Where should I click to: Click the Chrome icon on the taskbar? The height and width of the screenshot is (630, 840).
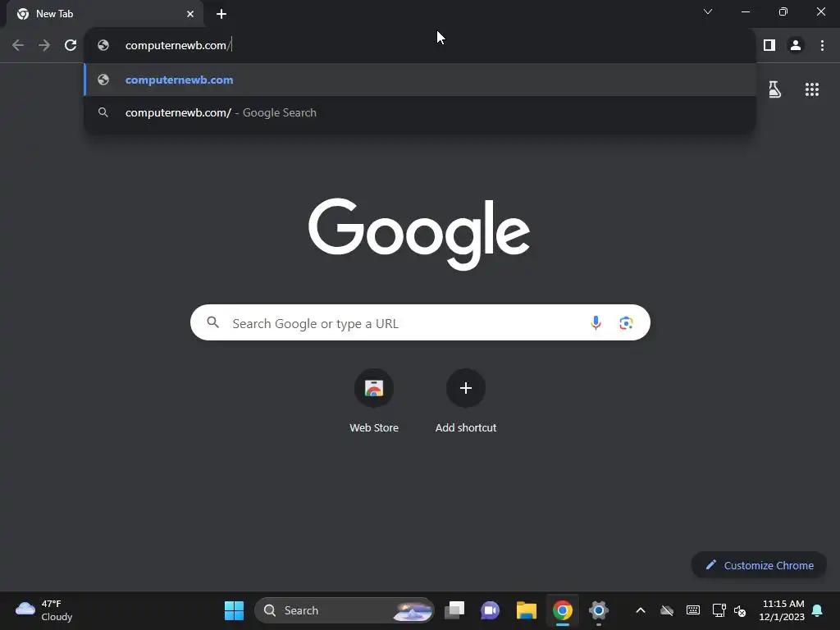click(563, 610)
